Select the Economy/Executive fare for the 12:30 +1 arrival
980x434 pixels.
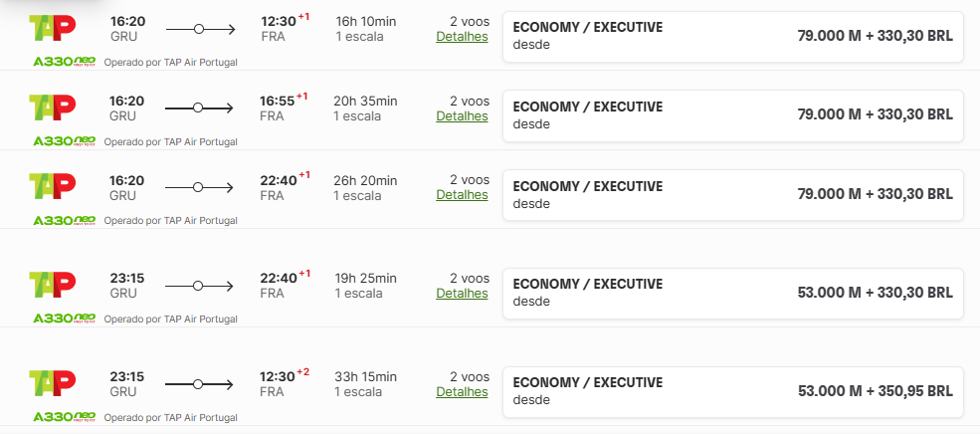tap(733, 36)
